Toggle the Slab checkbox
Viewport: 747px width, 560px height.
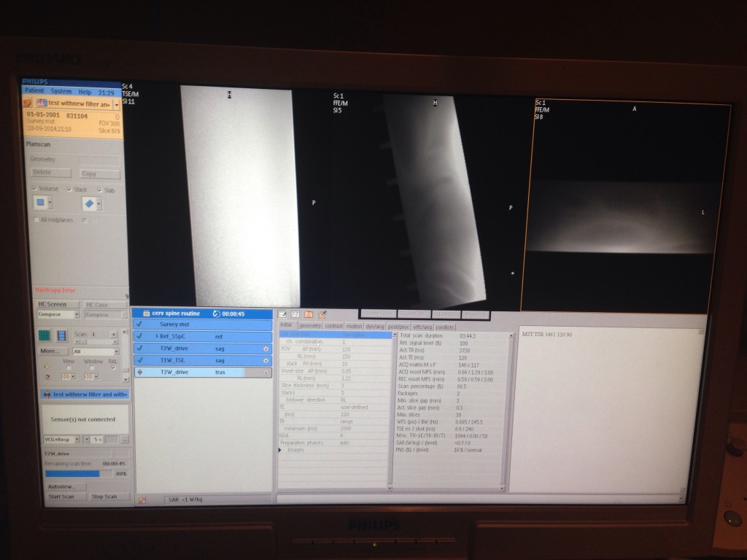point(99,190)
